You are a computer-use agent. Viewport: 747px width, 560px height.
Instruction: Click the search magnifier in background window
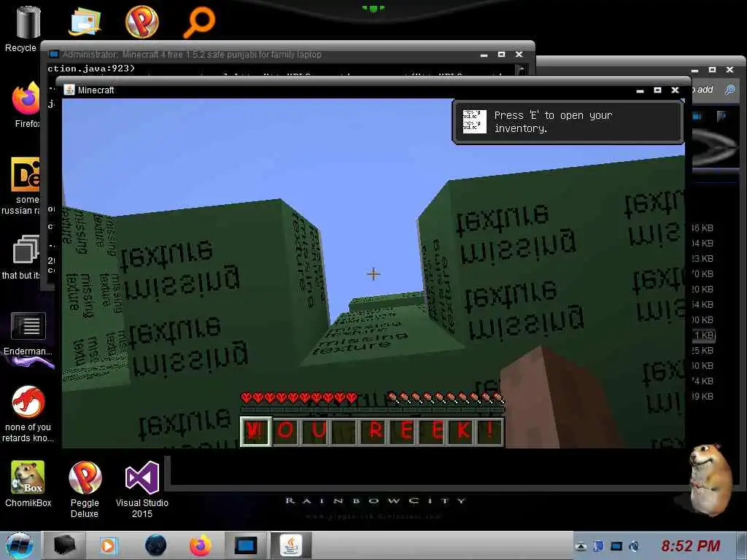pyautogui.click(x=729, y=90)
